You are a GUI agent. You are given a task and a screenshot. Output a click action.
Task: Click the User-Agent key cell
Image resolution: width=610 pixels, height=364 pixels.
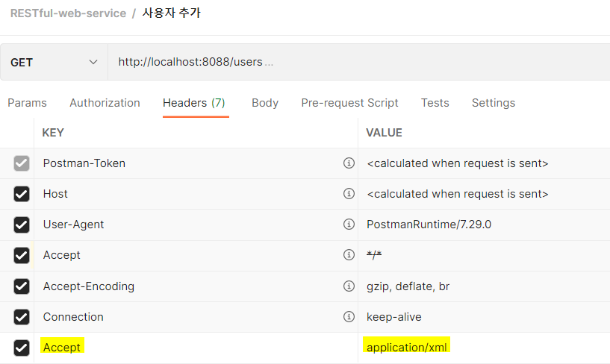(x=196, y=225)
